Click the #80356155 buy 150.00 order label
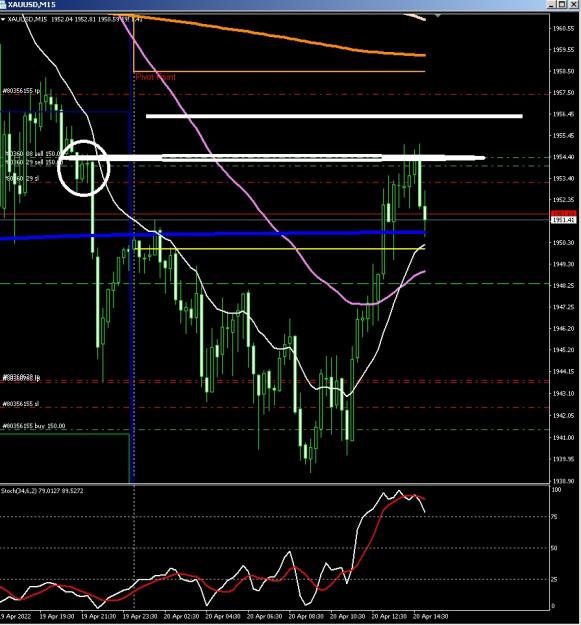The image size is (581, 625). coord(34,426)
